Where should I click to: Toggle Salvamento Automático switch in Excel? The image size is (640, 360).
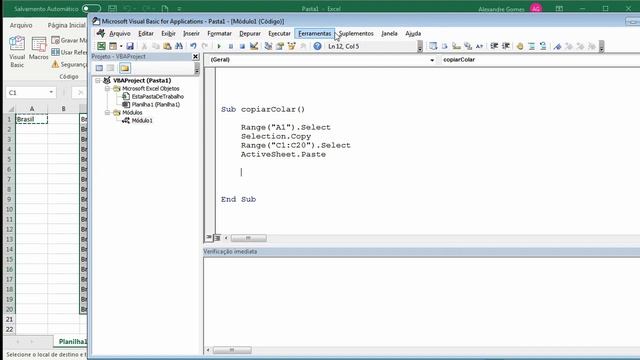pos(91,9)
